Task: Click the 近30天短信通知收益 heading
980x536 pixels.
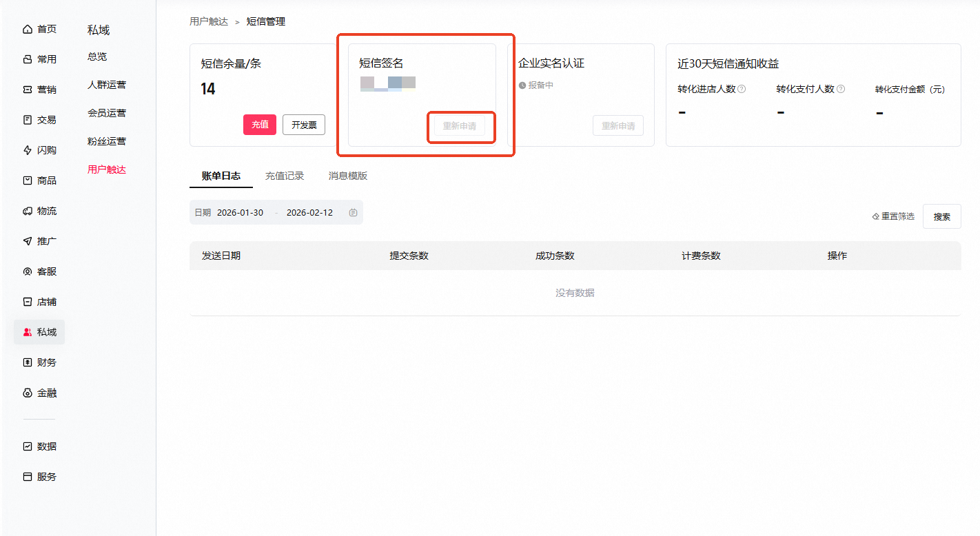Action: [728, 63]
